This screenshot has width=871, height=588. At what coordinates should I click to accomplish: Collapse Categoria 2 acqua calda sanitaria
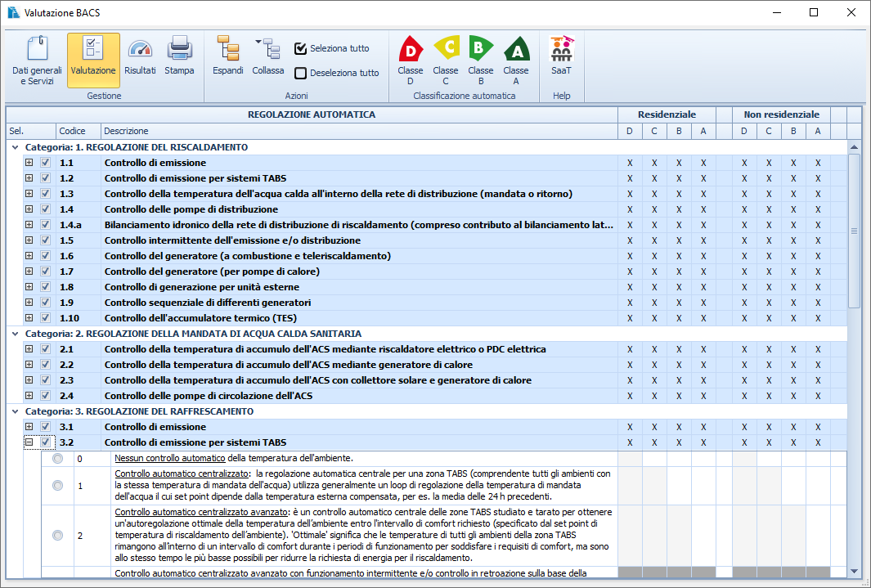[15, 334]
